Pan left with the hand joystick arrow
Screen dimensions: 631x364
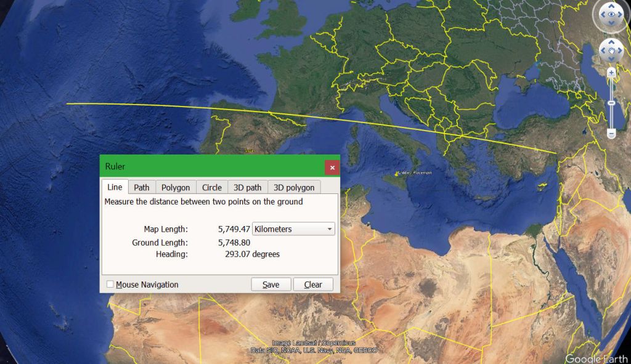601,51
